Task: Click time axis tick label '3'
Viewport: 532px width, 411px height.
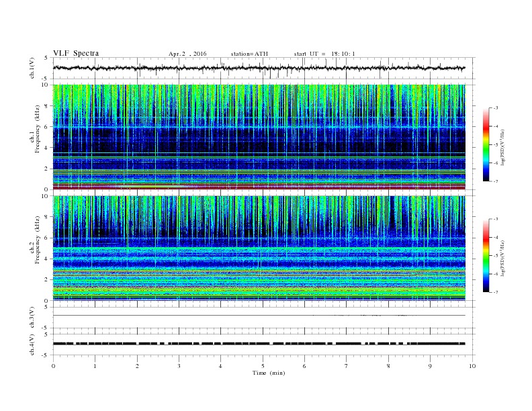Action: coord(179,366)
